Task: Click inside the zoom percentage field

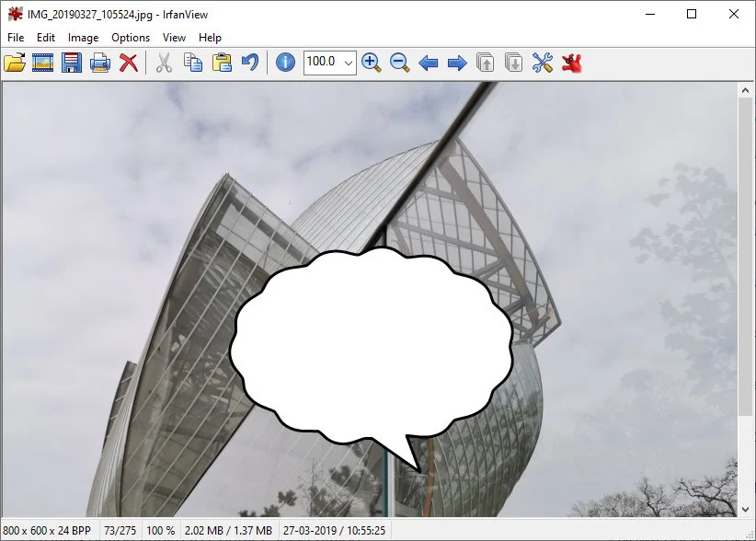Action: tap(321, 63)
